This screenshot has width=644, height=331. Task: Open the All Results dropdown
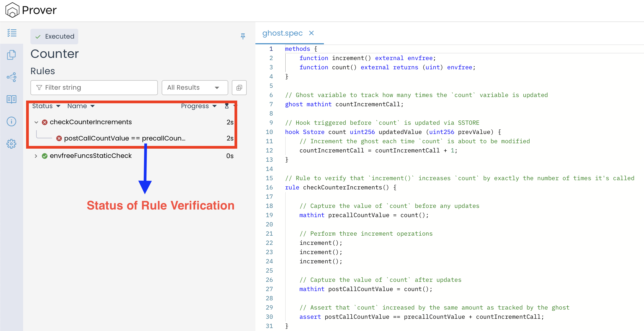tap(195, 88)
